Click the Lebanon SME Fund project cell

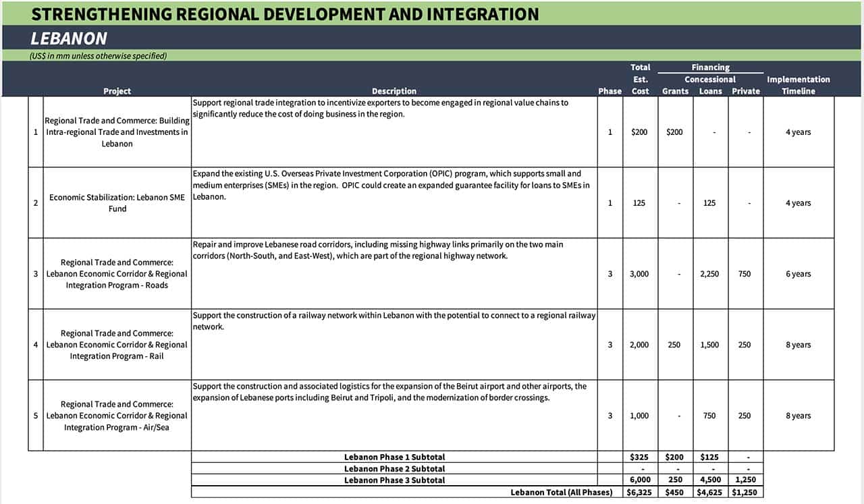117,203
